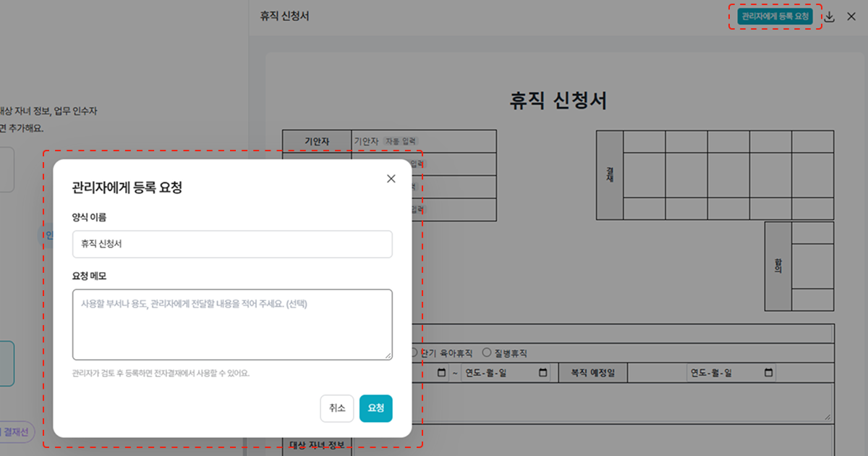This screenshot has height=456, width=868.
Task: Click the large 휴직 신청서 document heading
Action: 558,101
